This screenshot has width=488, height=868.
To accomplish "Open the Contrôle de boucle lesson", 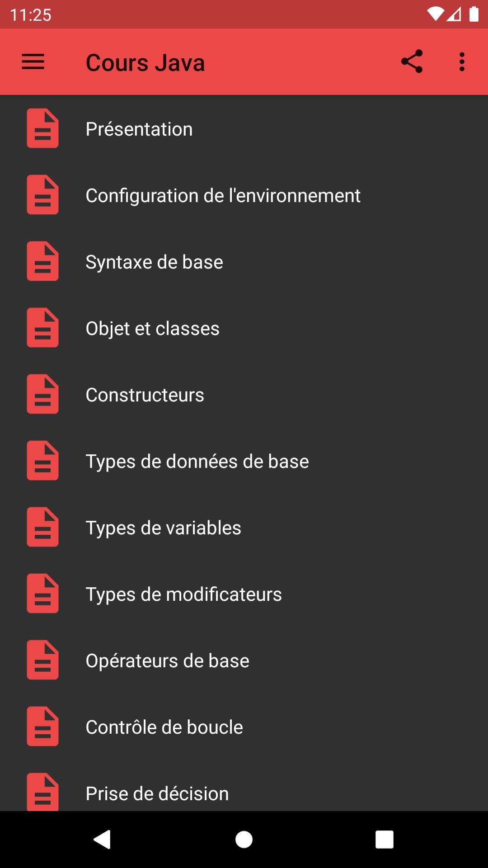I will coord(244,727).
